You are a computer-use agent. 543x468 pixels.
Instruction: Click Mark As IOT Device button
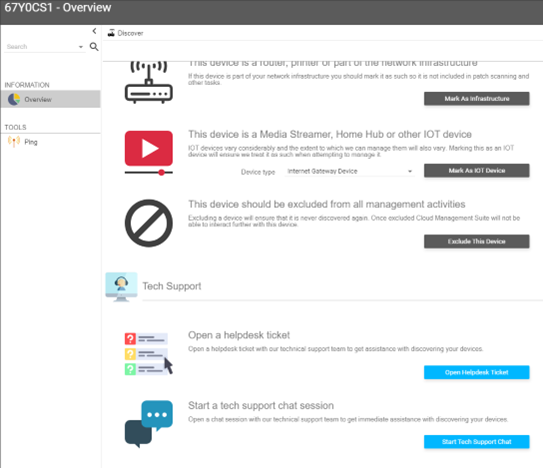point(477,170)
